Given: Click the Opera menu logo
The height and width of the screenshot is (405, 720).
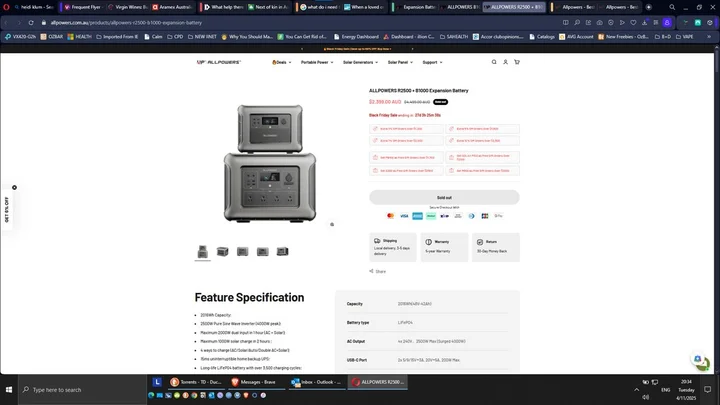Looking at the screenshot, I should (x=6, y=7).
